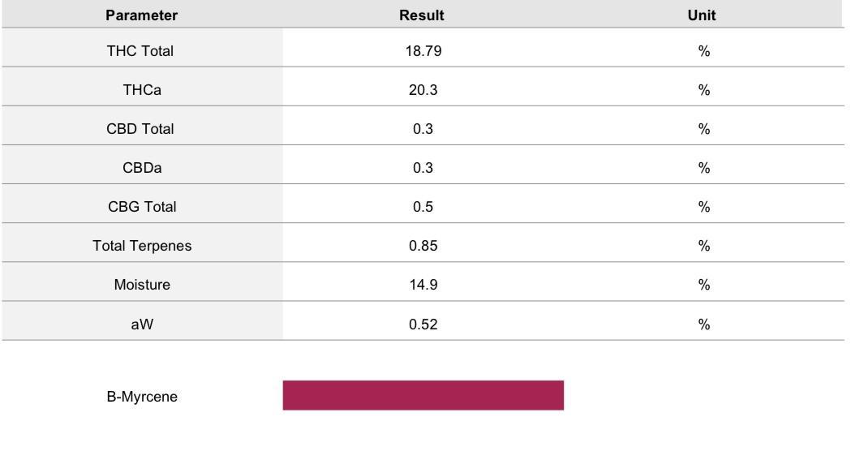Click the Result column header
The image size is (868, 460).
[x=422, y=15]
